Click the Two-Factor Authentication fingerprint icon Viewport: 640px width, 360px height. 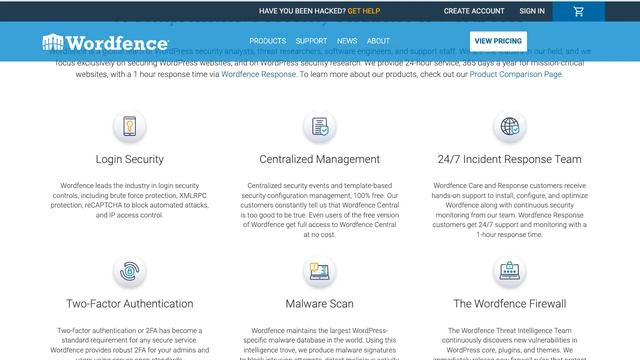(130, 271)
